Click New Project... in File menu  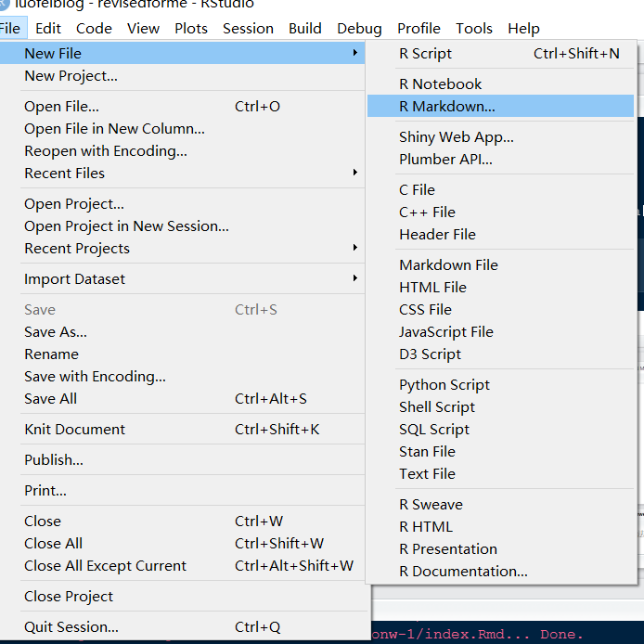(x=71, y=76)
